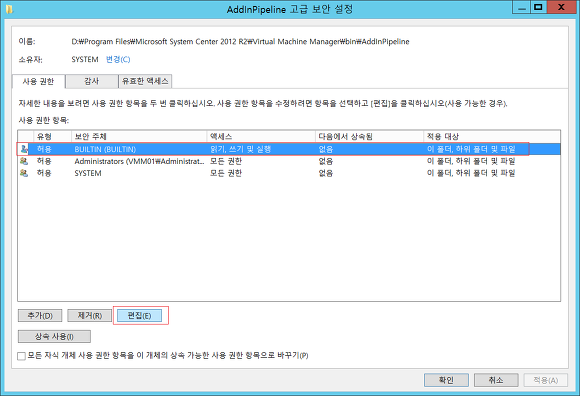Viewport: 580px width, 396px height.
Task: Minimize the AddInPipeline security window
Action: coord(522,7)
